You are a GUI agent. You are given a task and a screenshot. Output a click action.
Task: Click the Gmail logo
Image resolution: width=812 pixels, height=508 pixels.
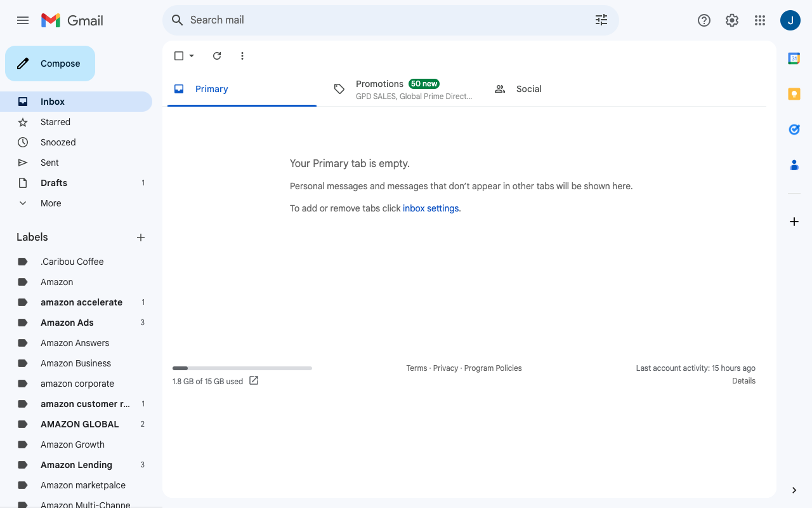point(72,20)
